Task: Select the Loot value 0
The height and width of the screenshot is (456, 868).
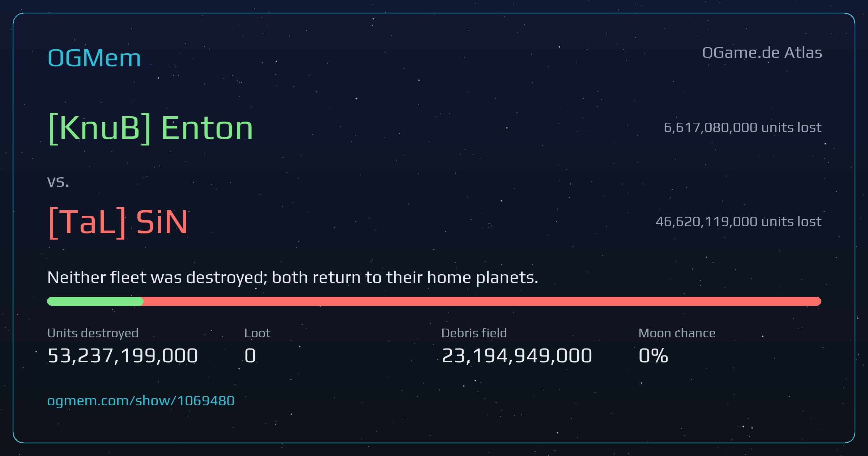Action: point(250,355)
